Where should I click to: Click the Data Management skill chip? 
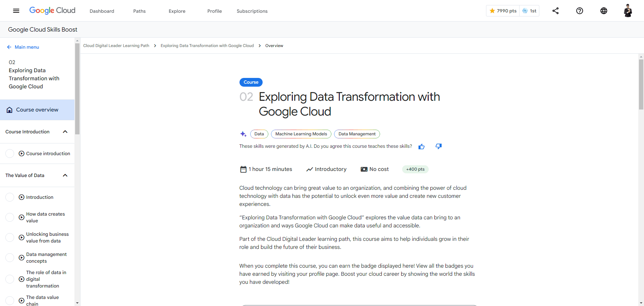(357, 134)
